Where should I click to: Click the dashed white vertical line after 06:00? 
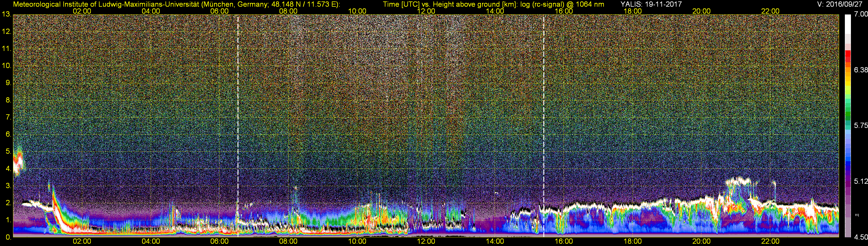click(x=238, y=126)
